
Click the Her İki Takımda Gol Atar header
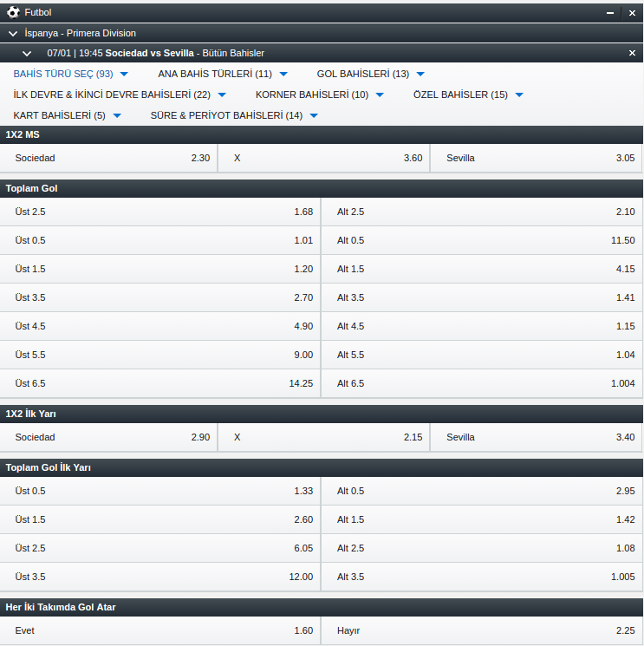point(322,607)
